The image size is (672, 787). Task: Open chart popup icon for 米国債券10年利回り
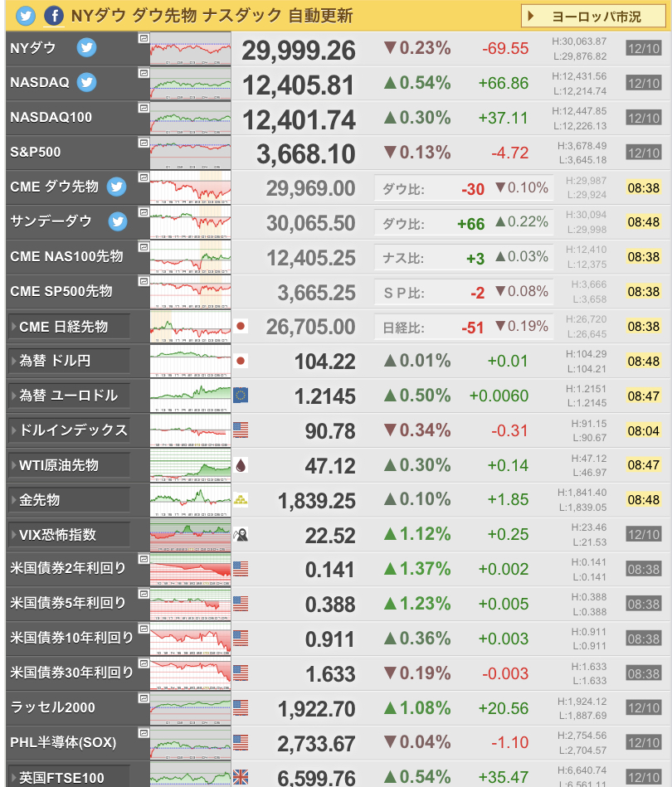[x=144, y=629]
